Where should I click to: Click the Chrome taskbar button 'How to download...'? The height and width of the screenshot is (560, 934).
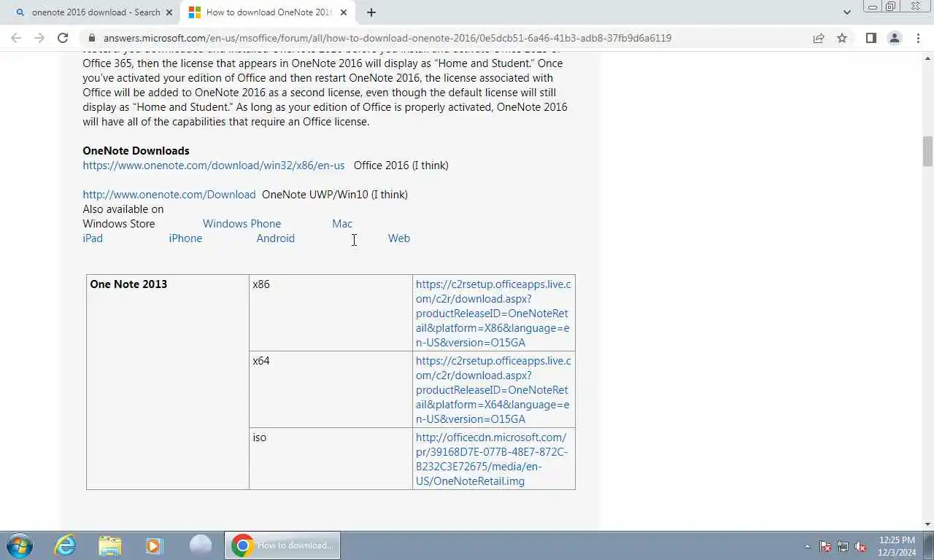[x=282, y=545]
